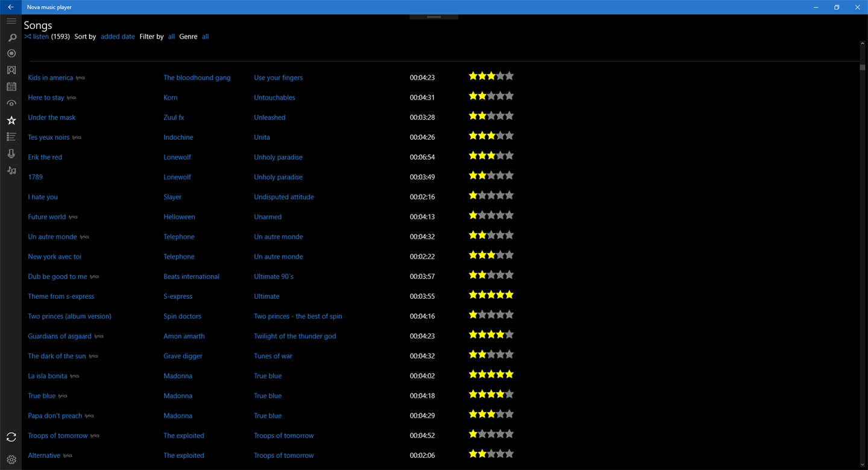Viewport: 868px width, 470px height.
Task: Change star rating of I hate you
Action: tap(491, 195)
